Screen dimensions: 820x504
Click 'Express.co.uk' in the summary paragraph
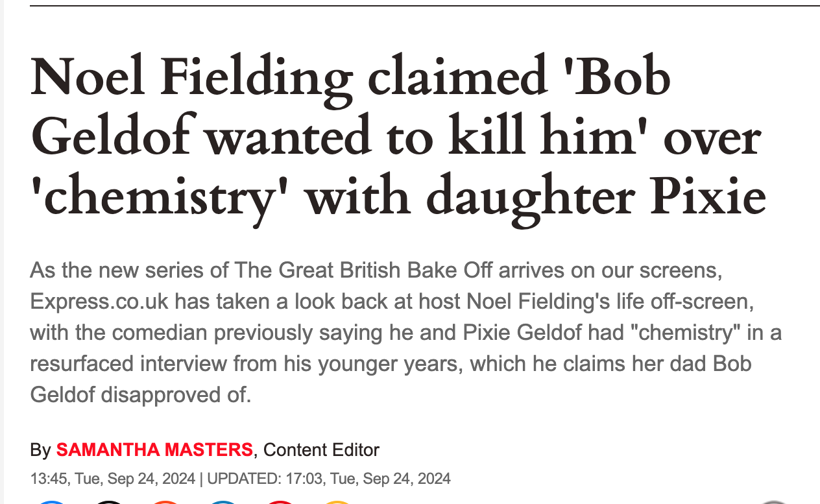[x=99, y=301]
